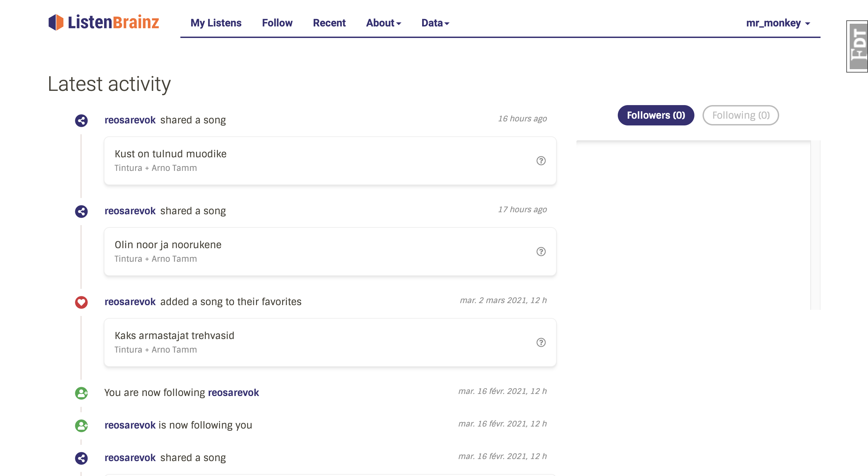The width and height of the screenshot is (868, 476).
Task: Switch to Following (0) list
Action: (741, 115)
